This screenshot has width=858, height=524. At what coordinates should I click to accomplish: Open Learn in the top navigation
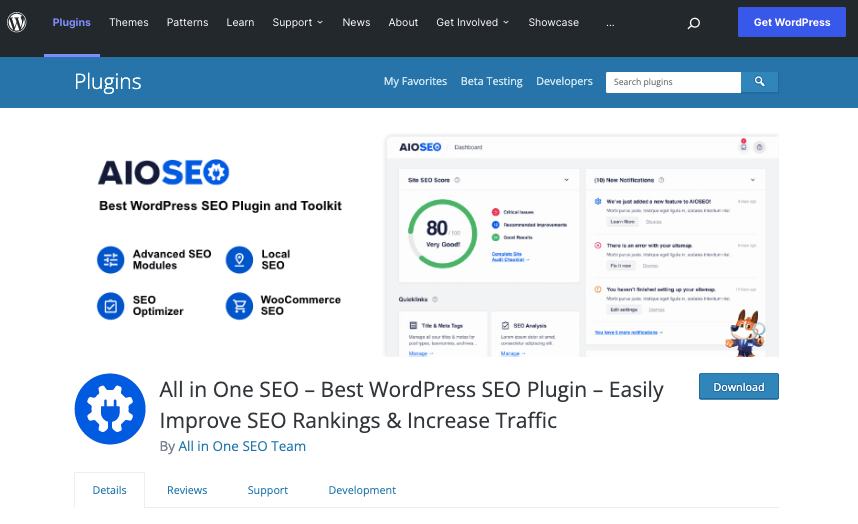pos(240,22)
